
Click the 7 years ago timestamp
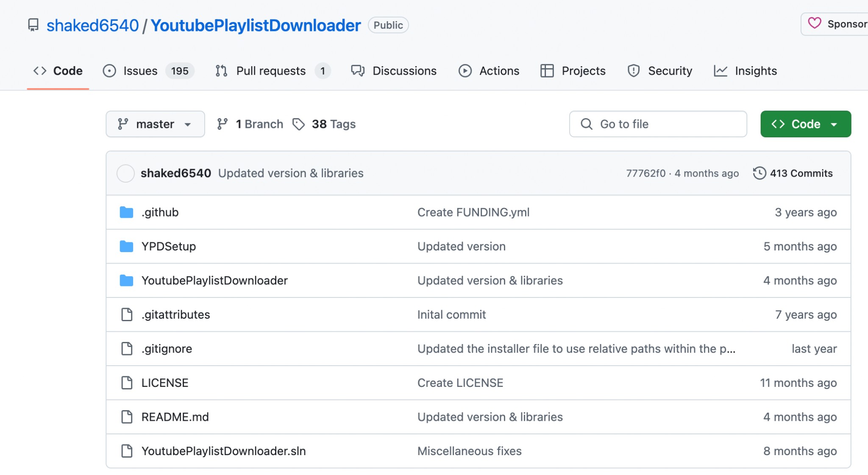tap(806, 314)
